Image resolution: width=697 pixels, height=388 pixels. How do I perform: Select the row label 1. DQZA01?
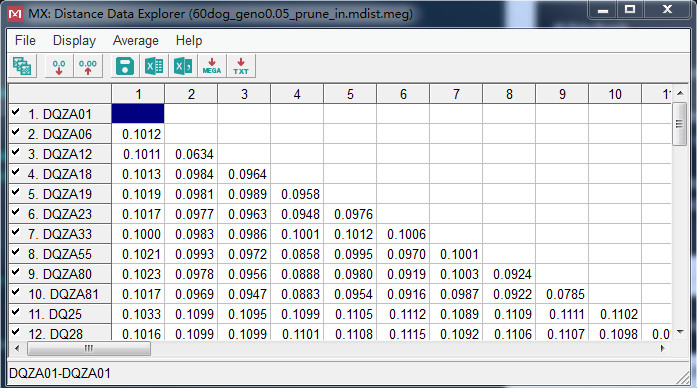(x=60, y=114)
